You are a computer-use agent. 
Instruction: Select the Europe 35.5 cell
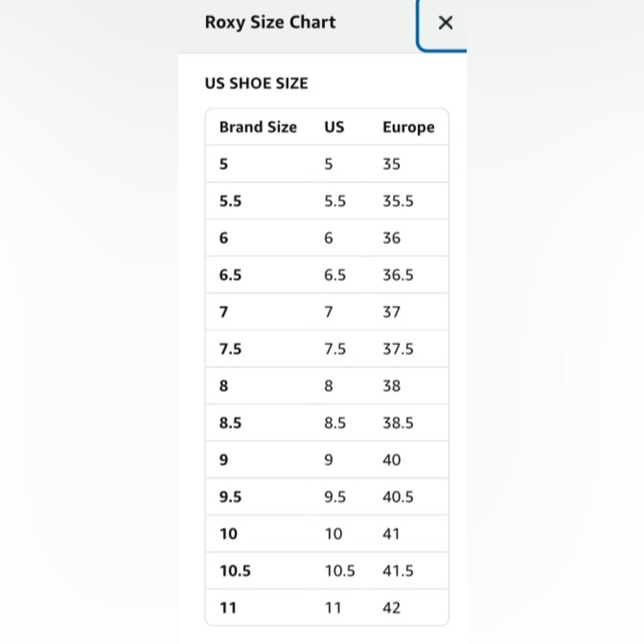point(397,201)
